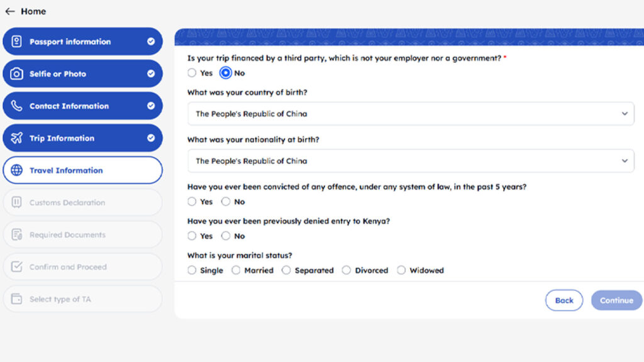The height and width of the screenshot is (362, 644).
Task: Expand the nationality at birth dropdown chevron
Action: tap(625, 161)
